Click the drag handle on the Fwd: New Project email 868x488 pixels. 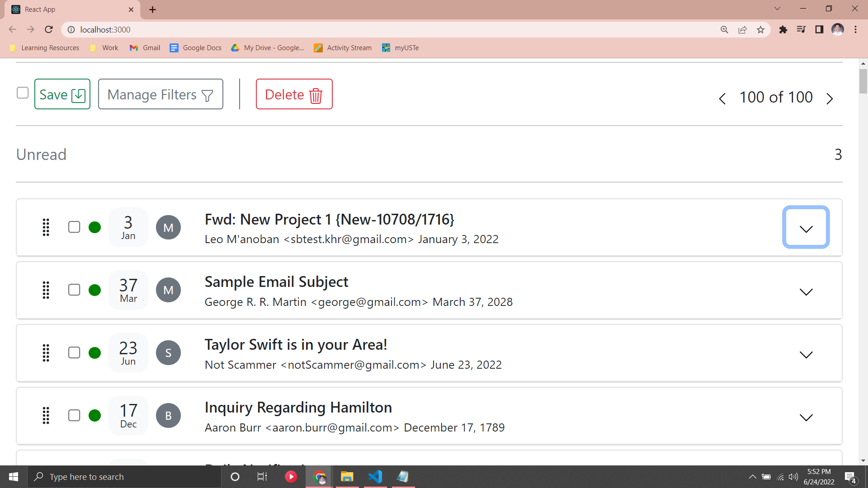click(46, 227)
